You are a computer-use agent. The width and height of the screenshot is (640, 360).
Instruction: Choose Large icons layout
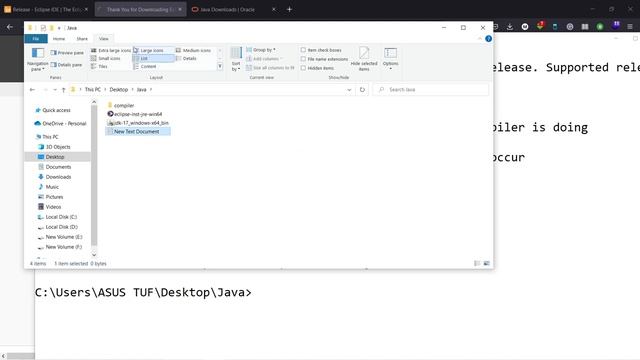(x=153, y=50)
